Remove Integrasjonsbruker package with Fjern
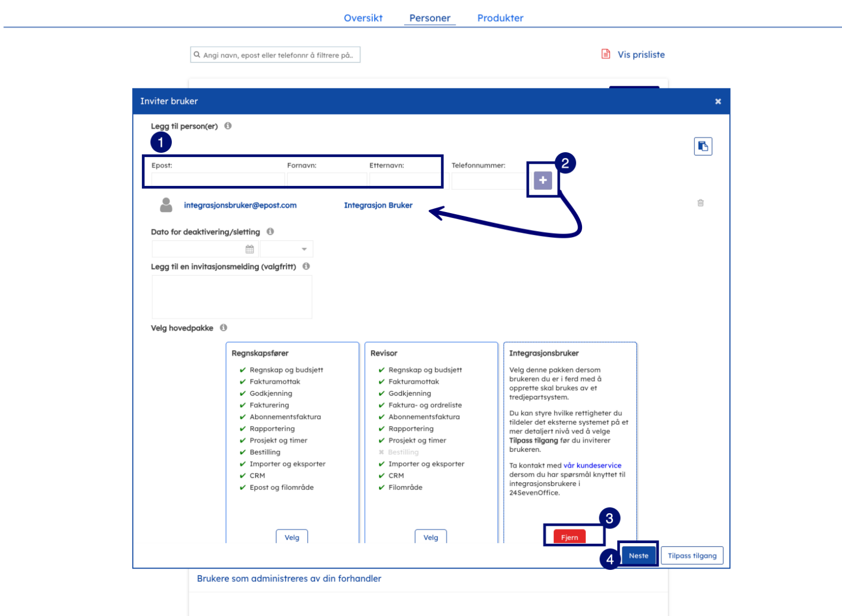The width and height of the screenshot is (842, 616). coord(569,537)
